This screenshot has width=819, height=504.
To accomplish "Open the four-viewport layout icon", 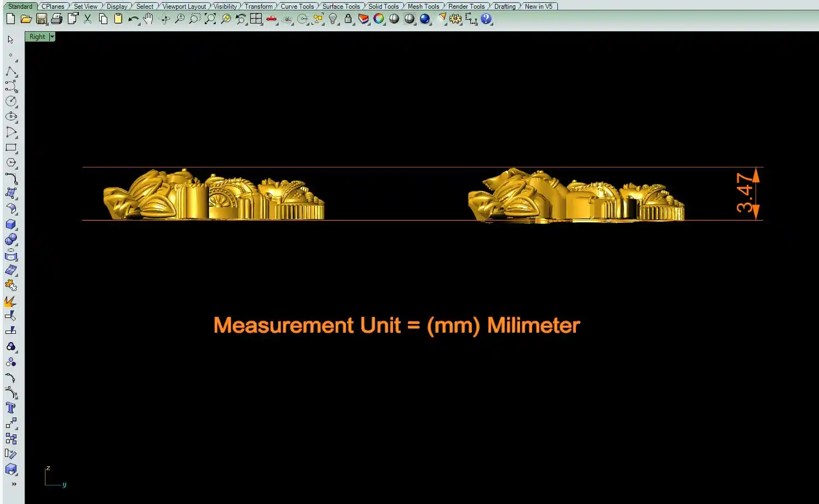I will click(x=256, y=19).
